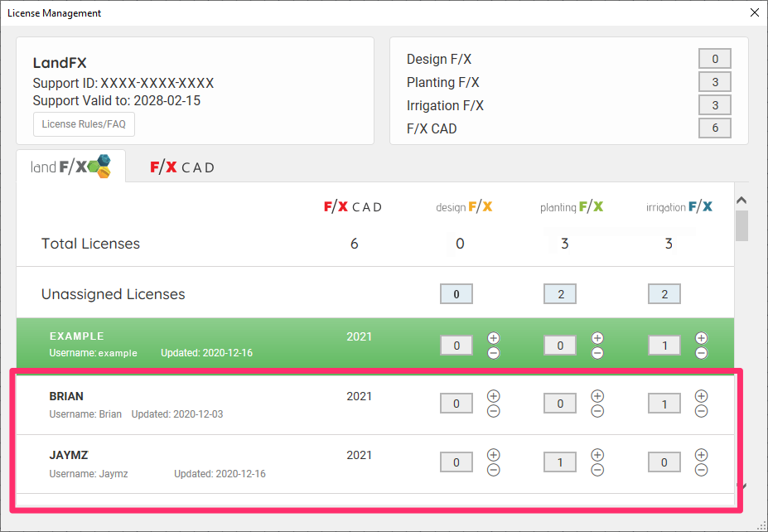Remove a Design F/X license from BRIAN

pos(493,412)
